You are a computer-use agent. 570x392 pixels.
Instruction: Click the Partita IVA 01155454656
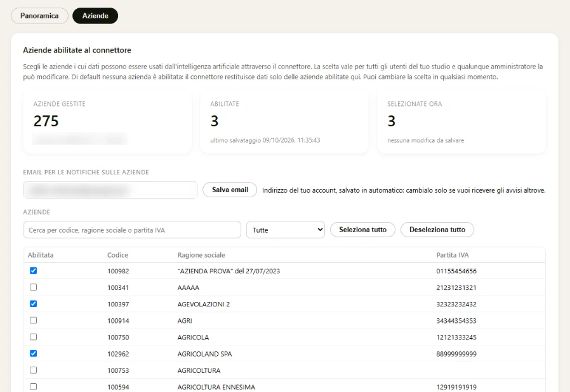456,271
